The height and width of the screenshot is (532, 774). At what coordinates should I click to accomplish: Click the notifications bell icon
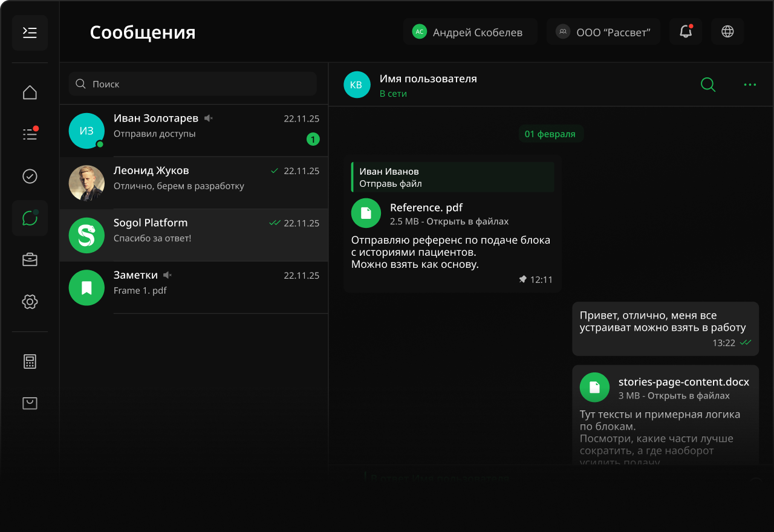pyautogui.click(x=686, y=32)
